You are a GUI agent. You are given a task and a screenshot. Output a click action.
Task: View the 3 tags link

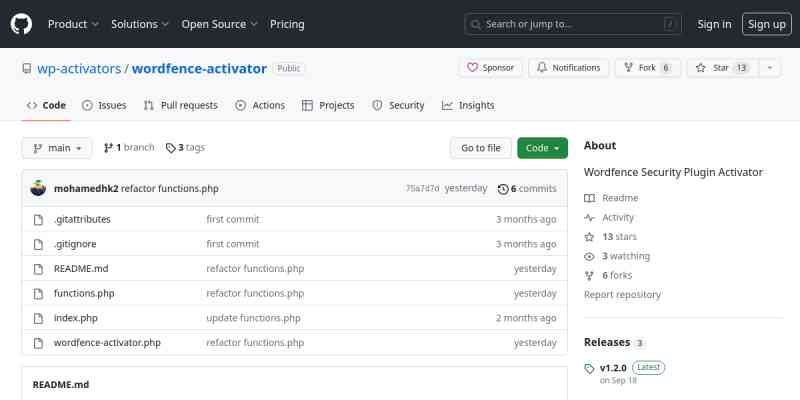(x=185, y=147)
